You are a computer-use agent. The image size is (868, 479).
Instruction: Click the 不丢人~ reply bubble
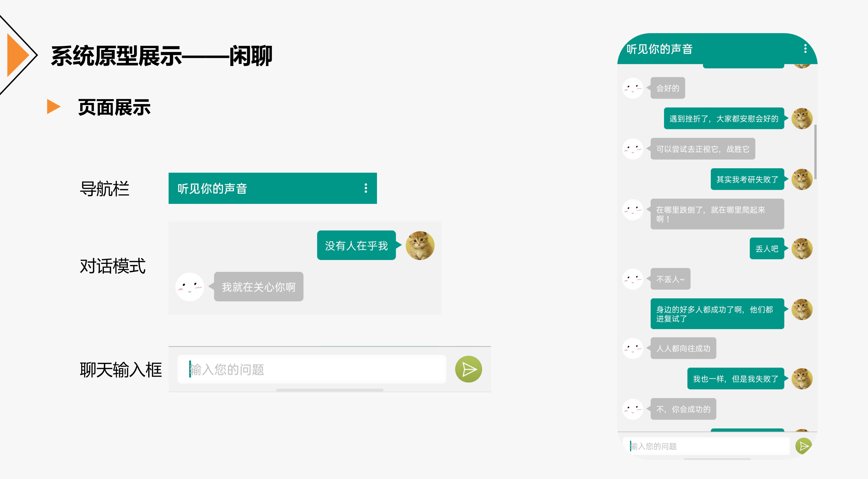[x=670, y=279]
